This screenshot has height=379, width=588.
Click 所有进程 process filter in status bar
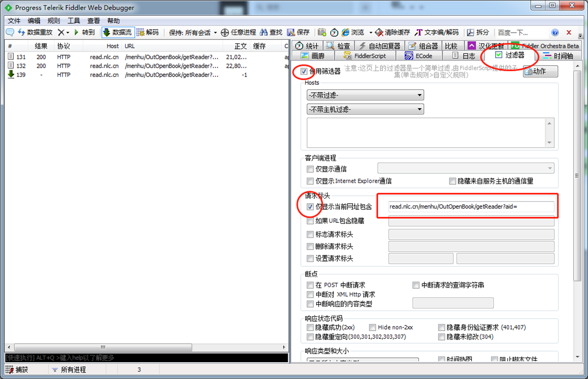point(69,370)
